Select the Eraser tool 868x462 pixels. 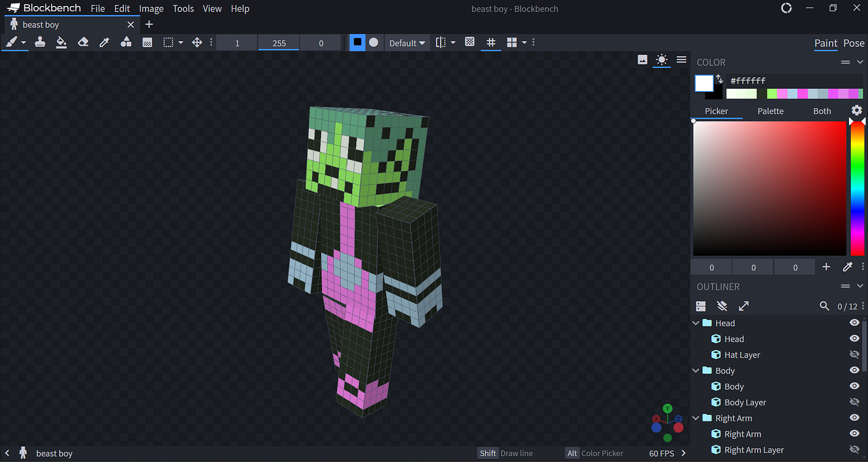83,42
